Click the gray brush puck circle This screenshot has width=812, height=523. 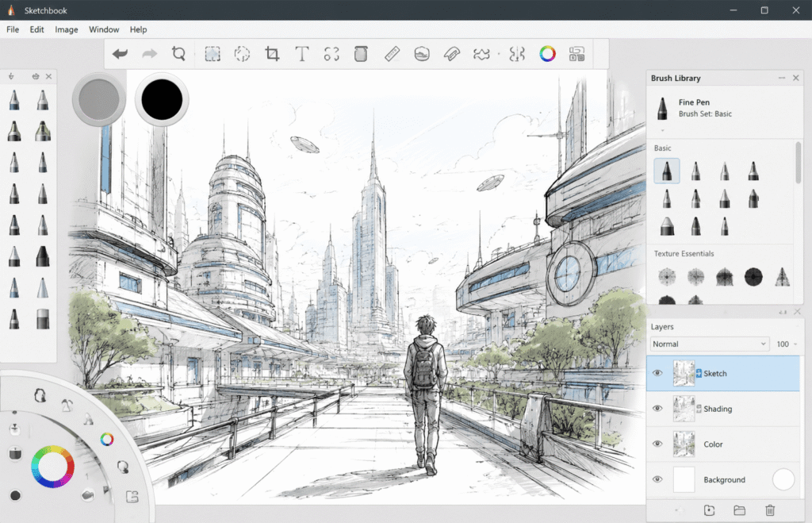pos(98,99)
